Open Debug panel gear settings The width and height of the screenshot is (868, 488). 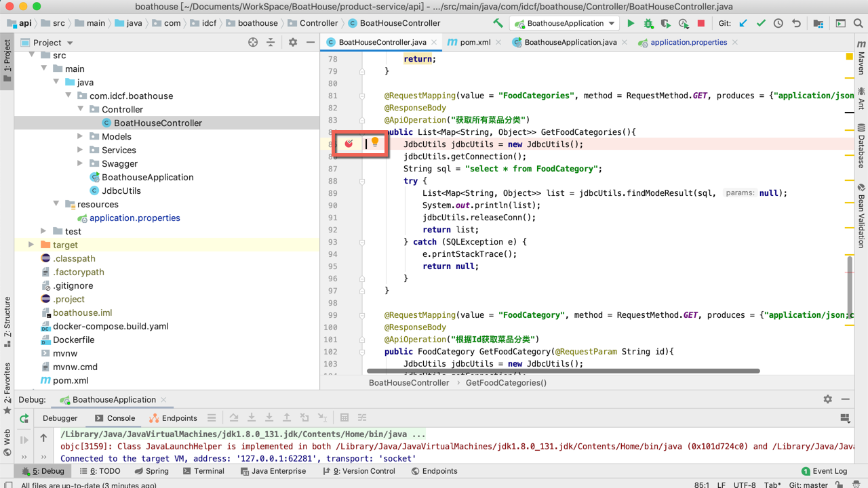[x=828, y=399]
